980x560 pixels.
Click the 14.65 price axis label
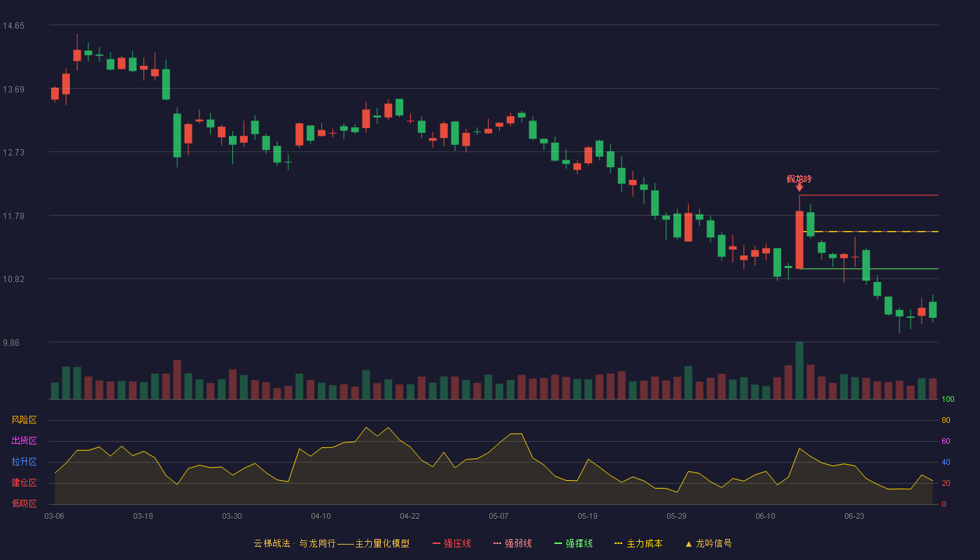tap(13, 26)
